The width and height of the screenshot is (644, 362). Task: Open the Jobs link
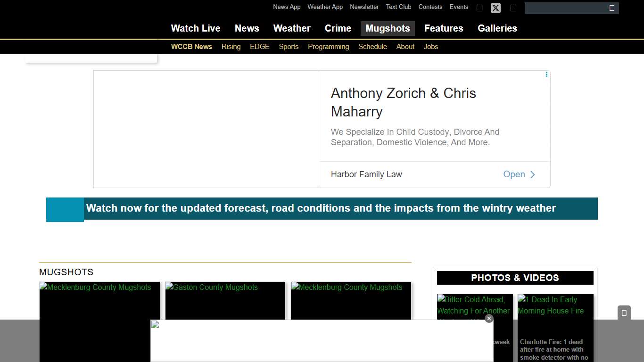click(x=430, y=47)
